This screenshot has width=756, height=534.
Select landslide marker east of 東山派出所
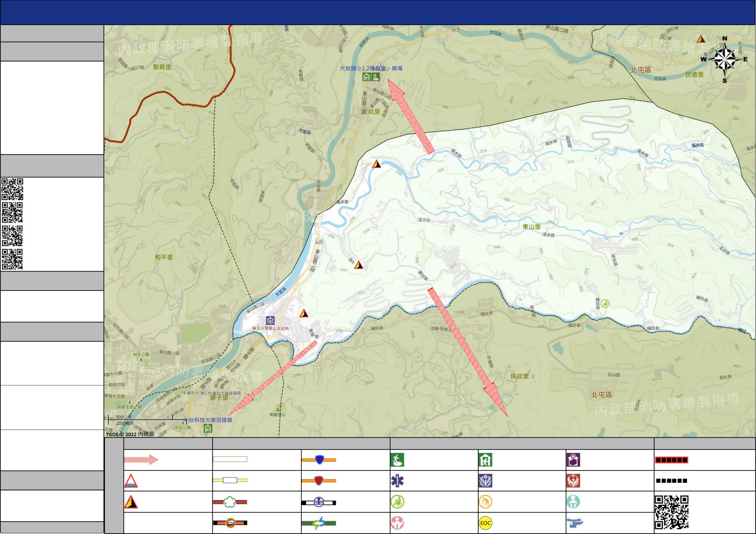point(304,313)
